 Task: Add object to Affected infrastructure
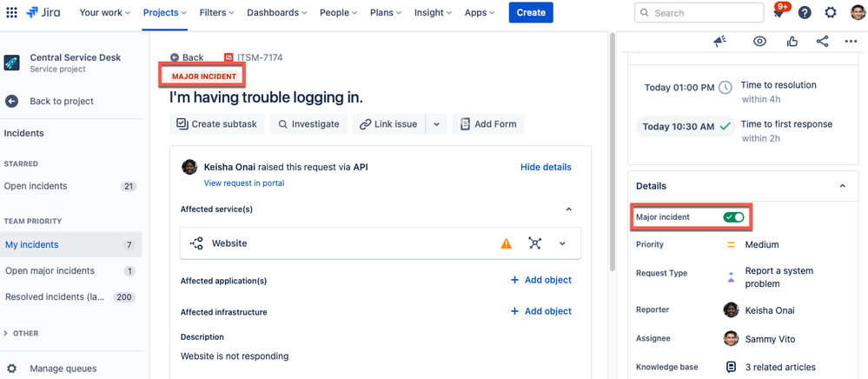[x=540, y=311]
